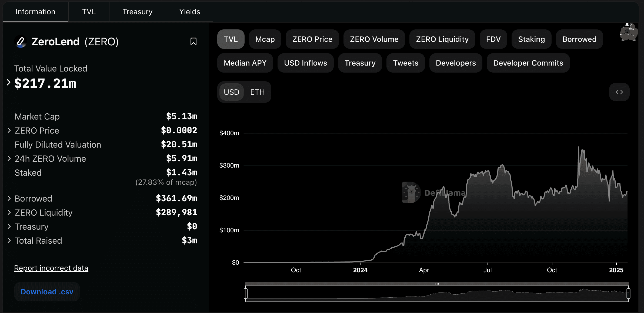Click the mini chart overview range
This screenshot has height=313, width=644.
pyautogui.click(x=437, y=294)
